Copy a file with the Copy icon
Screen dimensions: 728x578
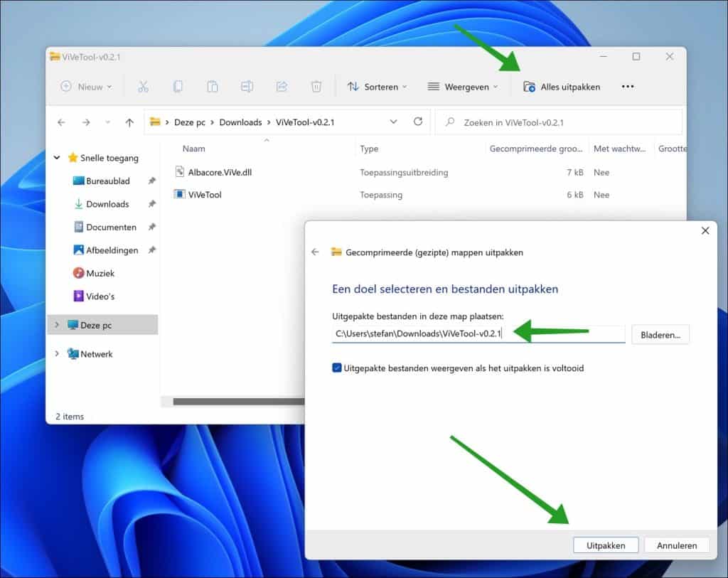click(178, 86)
